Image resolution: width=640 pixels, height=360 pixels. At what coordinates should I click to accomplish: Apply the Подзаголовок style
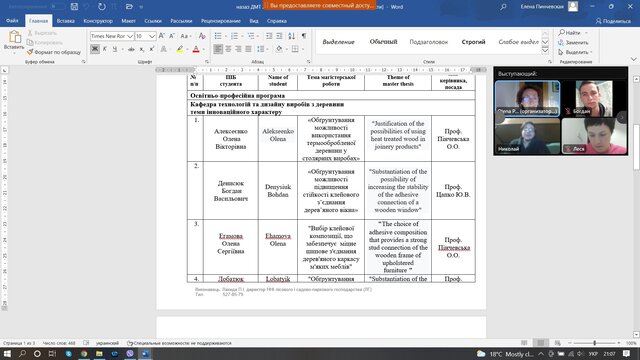[x=429, y=42]
